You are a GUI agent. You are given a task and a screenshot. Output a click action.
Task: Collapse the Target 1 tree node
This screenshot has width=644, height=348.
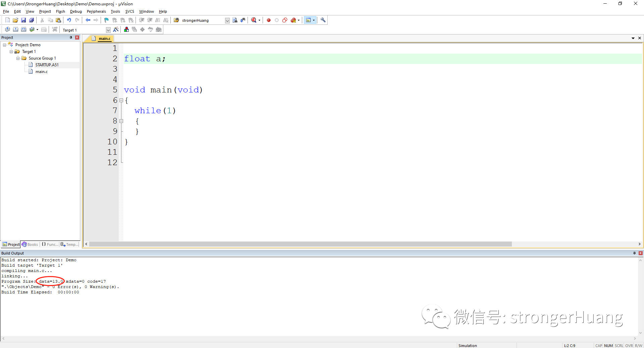point(11,52)
